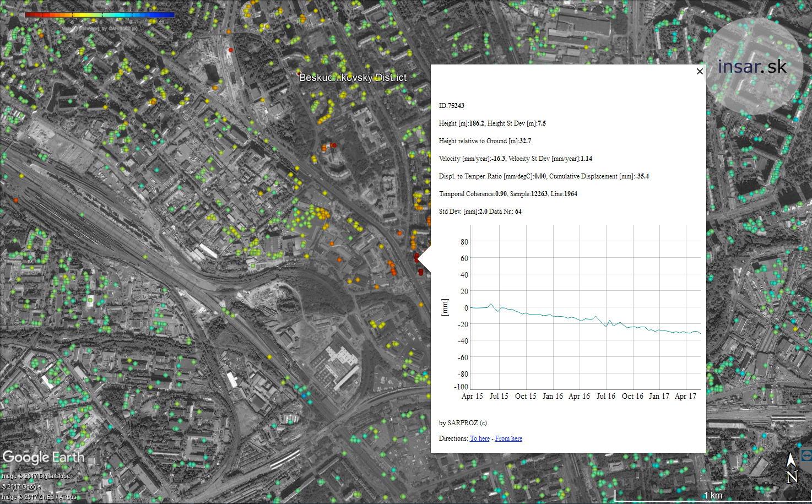This screenshot has width=812, height=504.
Task: Open the 'To here' directions link
Action: (479, 438)
